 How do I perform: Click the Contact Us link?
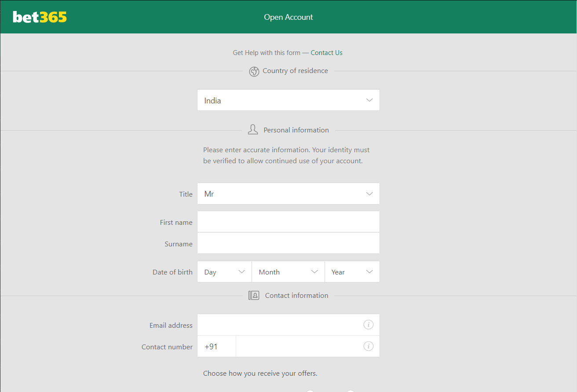pyautogui.click(x=326, y=52)
